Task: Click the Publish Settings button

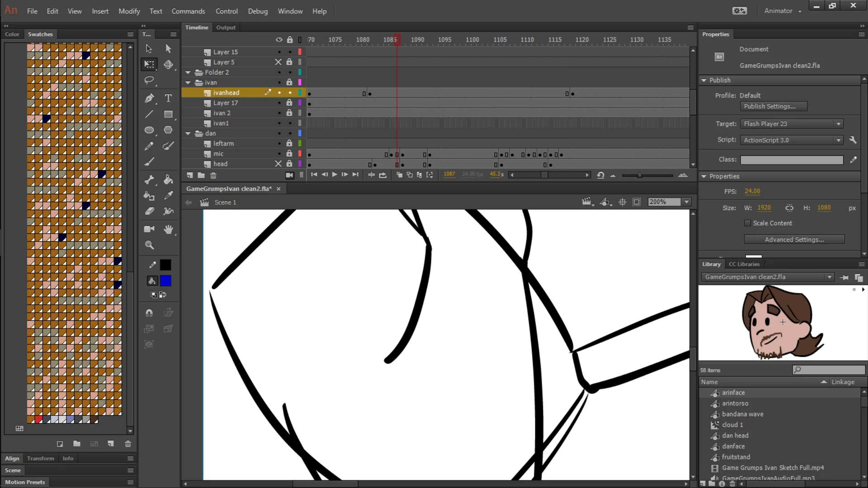Action: 773,107
